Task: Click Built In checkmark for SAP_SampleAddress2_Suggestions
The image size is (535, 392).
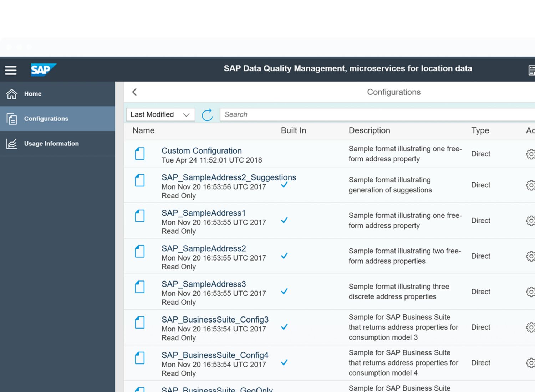Action: [x=284, y=185]
